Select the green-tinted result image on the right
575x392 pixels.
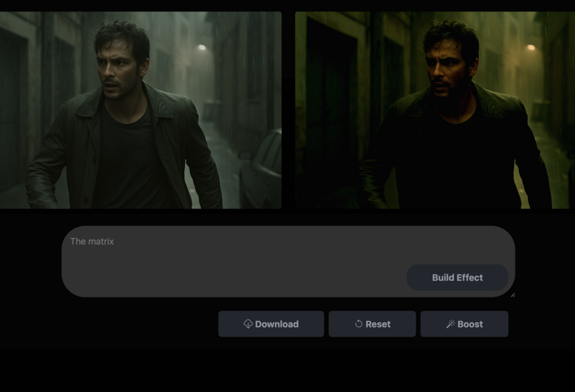[435, 110]
